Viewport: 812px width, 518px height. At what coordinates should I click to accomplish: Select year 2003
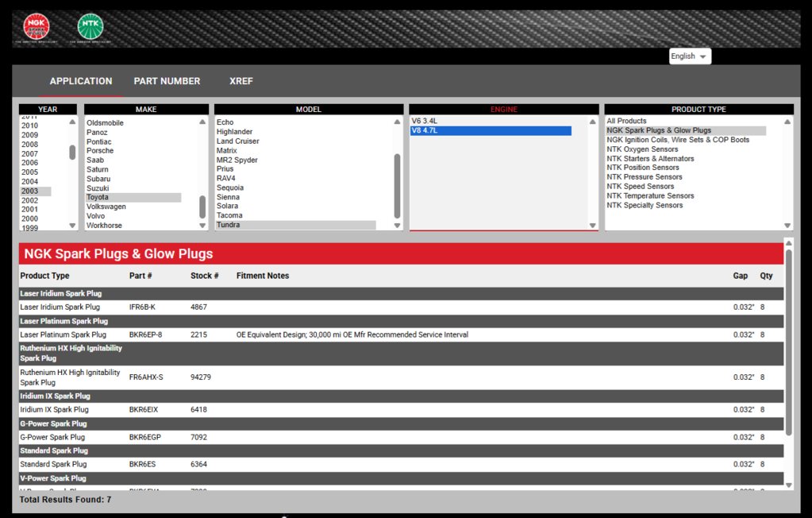click(36, 191)
